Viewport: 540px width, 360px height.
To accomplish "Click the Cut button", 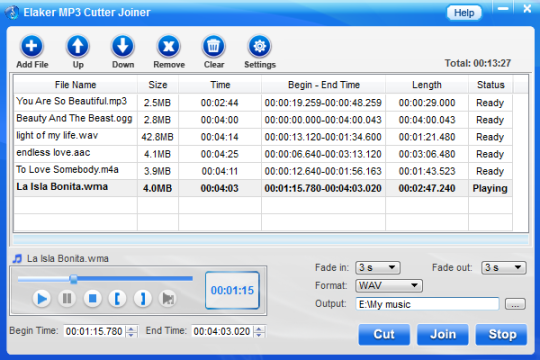I will pos(384,334).
